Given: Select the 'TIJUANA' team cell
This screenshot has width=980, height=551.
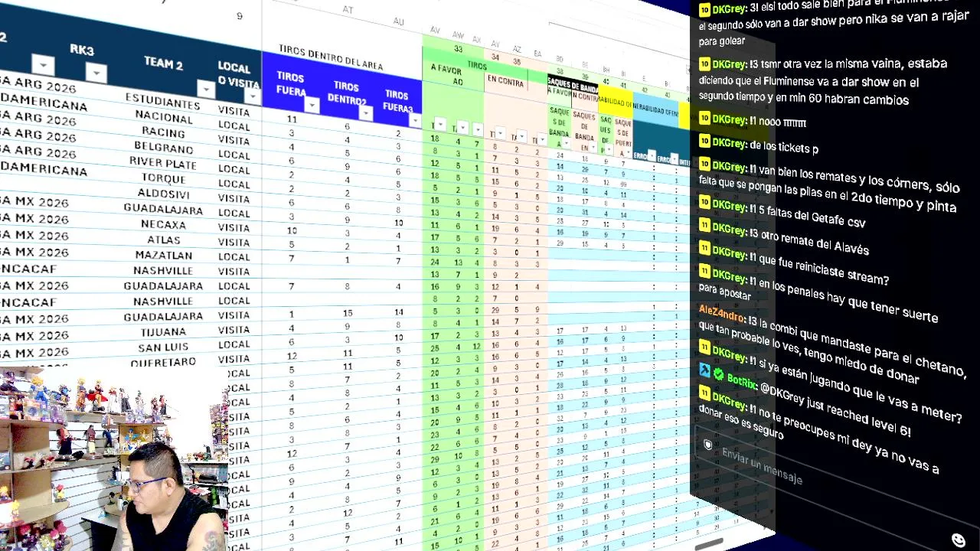Looking at the screenshot, I should pyautogui.click(x=163, y=331).
